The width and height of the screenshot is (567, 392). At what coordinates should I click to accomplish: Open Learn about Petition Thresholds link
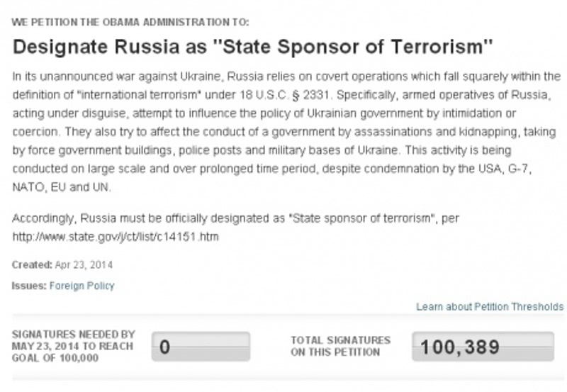pos(490,307)
